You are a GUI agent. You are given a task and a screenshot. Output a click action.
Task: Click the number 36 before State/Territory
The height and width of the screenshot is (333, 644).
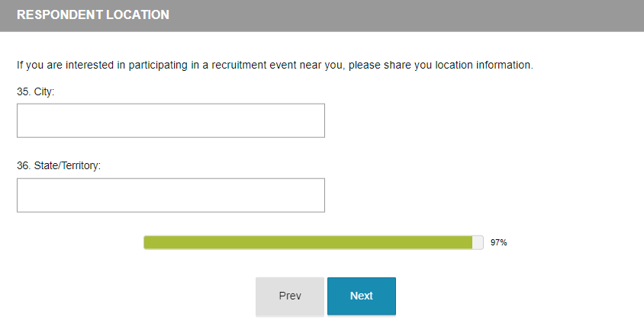click(x=23, y=165)
